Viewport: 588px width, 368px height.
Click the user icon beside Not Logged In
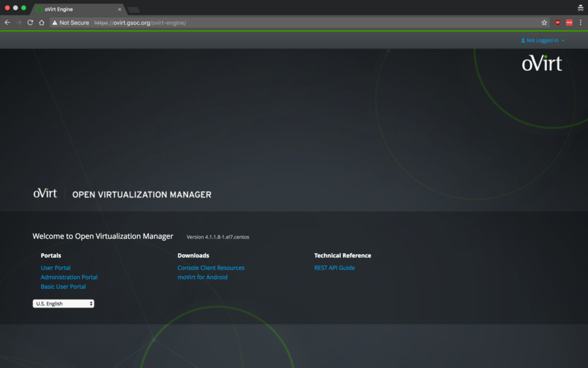(x=523, y=40)
